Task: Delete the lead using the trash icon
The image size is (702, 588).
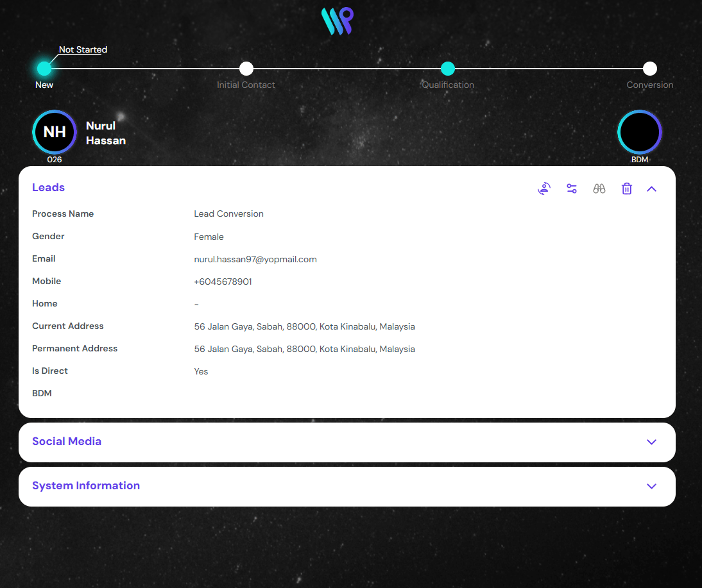Action: pos(627,189)
